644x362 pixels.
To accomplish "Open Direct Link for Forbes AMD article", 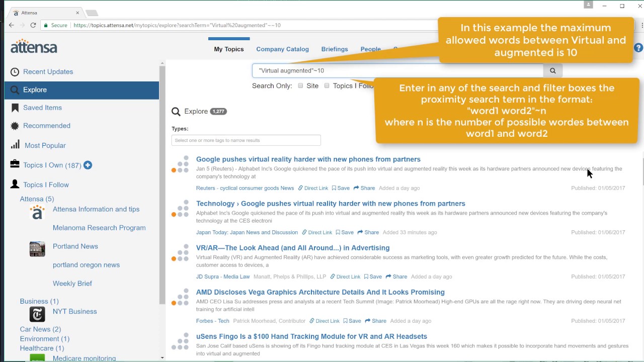I will (325, 321).
